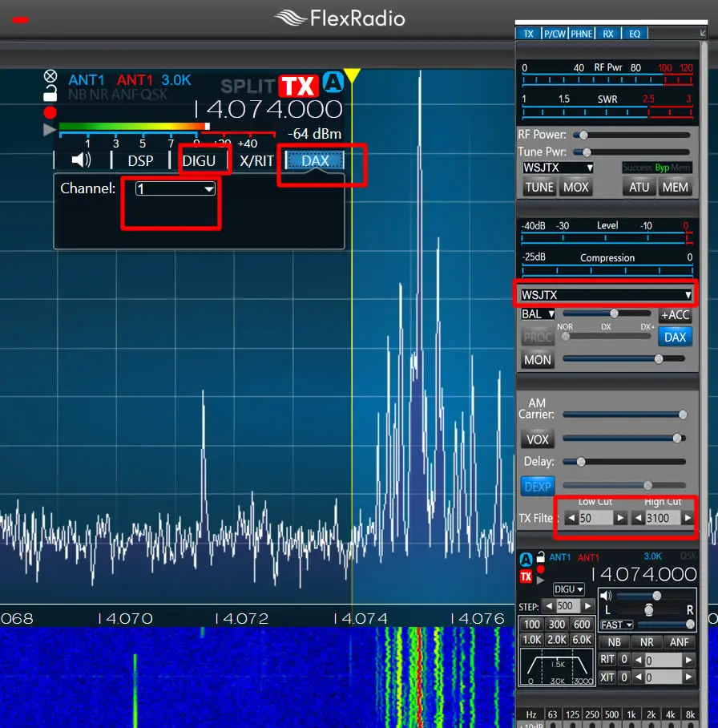Open the WSJTX mic profile dropdown
718x728 pixels.
tap(606, 295)
